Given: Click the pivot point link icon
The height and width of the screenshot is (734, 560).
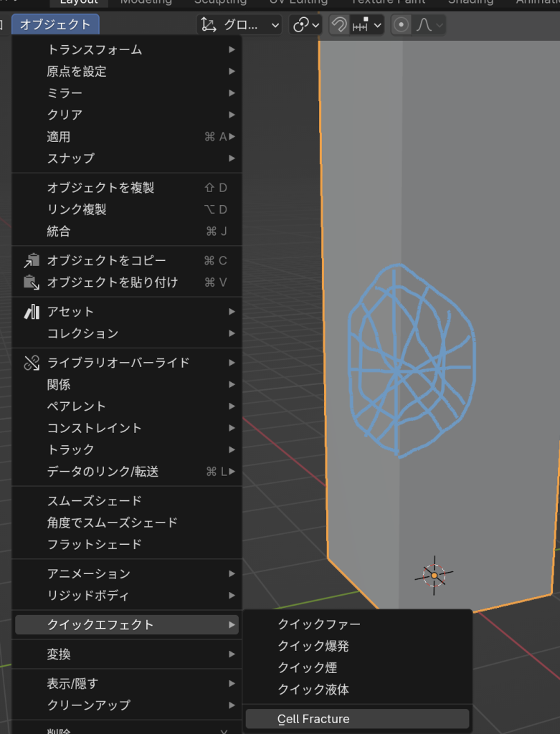Looking at the screenshot, I should [x=300, y=25].
